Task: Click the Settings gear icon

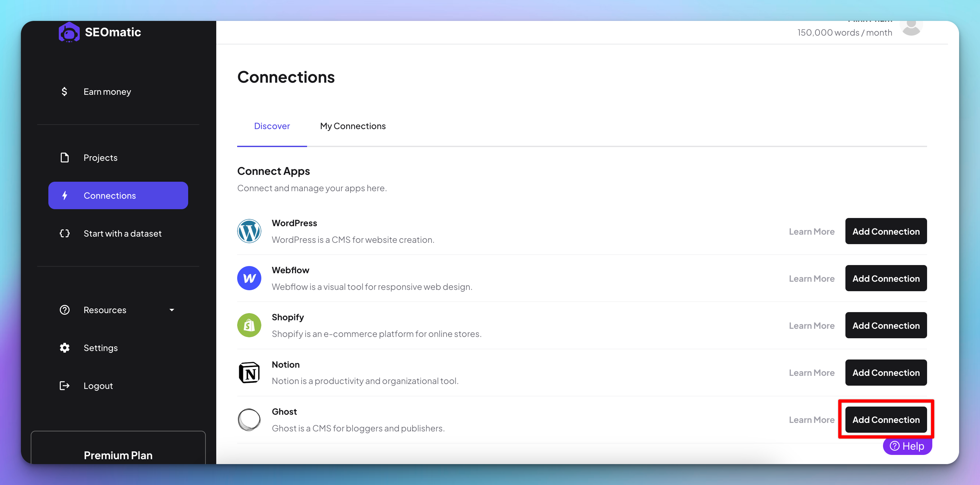Action: [x=65, y=347]
